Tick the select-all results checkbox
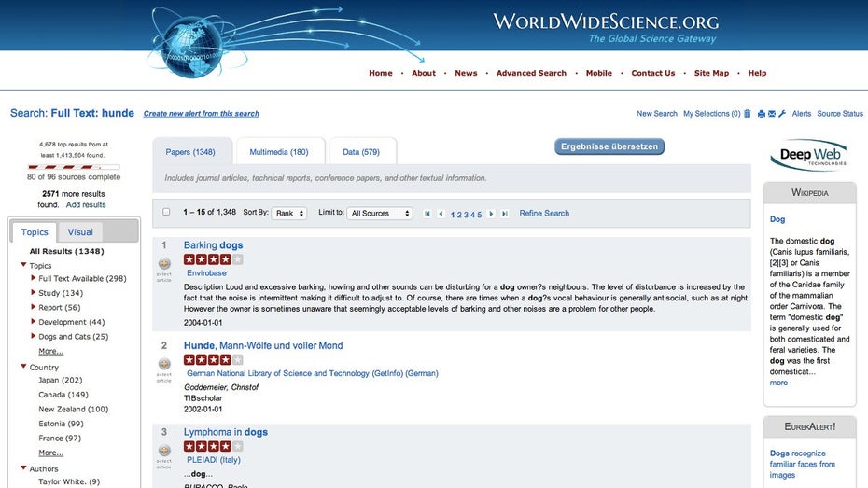The width and height of the screenshot is (868, 488). pyautogui.click(x=166, y=213)
